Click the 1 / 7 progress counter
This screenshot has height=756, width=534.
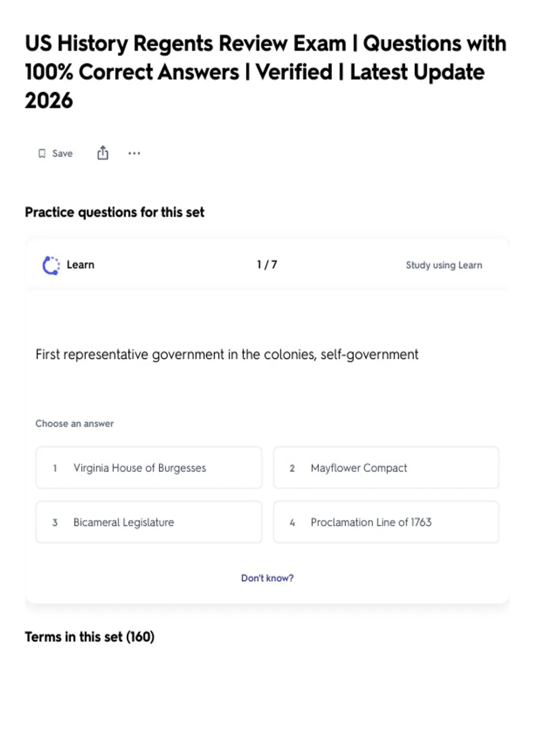[267, 265]
